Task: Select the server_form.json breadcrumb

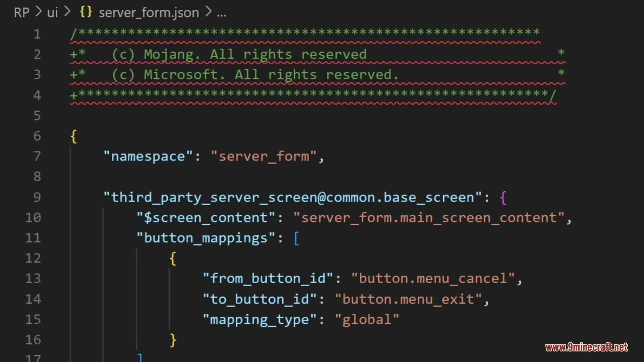Action: click(149, 13)
